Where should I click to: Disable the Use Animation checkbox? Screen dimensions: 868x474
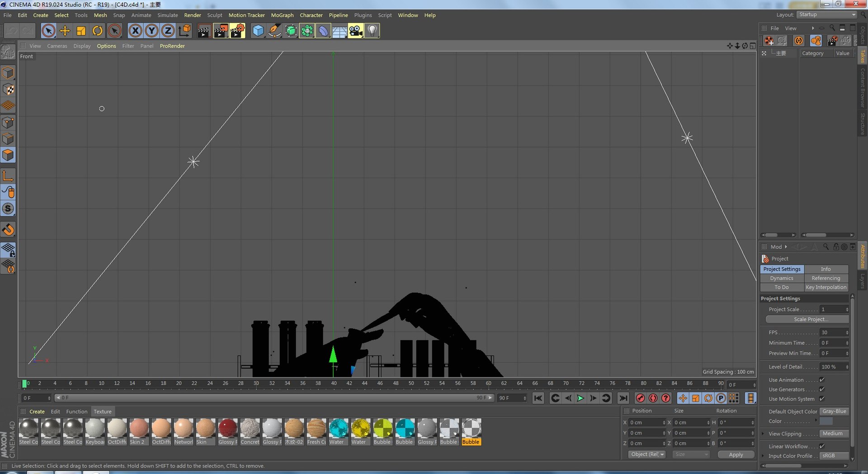coord(822,379)
